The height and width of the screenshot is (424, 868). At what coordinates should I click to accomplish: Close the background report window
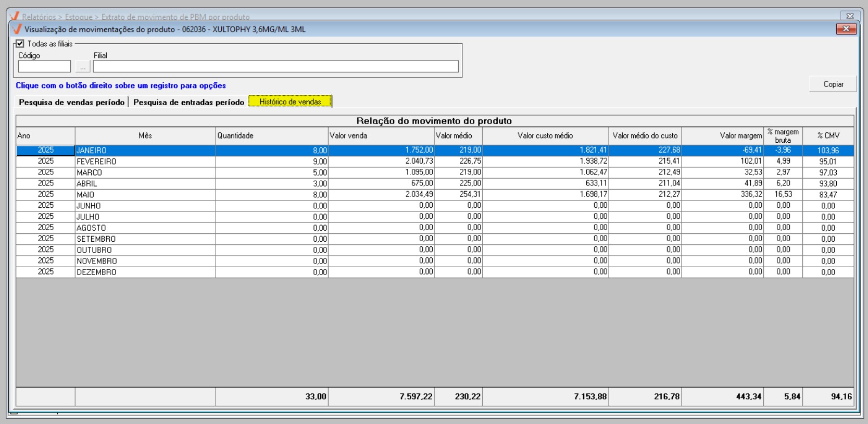[x=850, y=16]
